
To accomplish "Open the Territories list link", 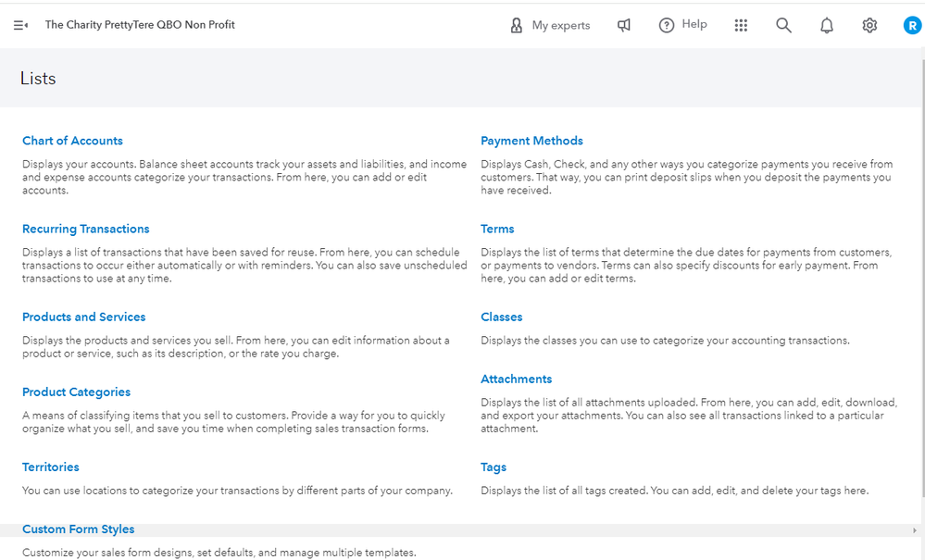I will [x=51, y=467].
